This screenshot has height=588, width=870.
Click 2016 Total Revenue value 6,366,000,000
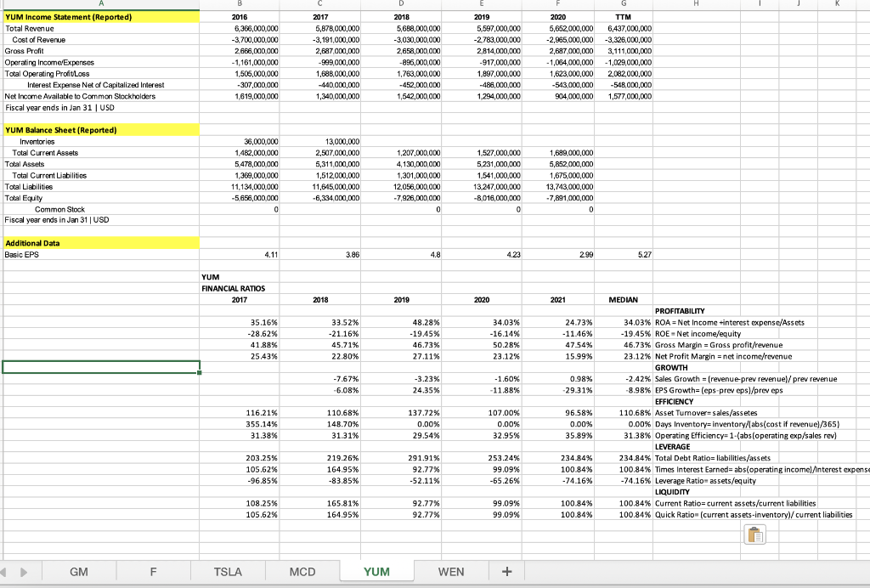(x=257, y=28)
